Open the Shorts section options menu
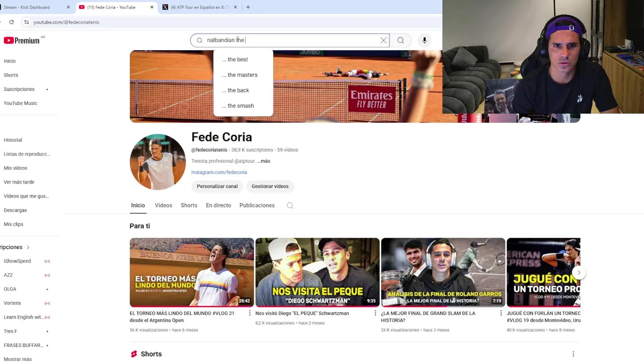This screenshot has height=362, width=644. [x=573, y=354]
